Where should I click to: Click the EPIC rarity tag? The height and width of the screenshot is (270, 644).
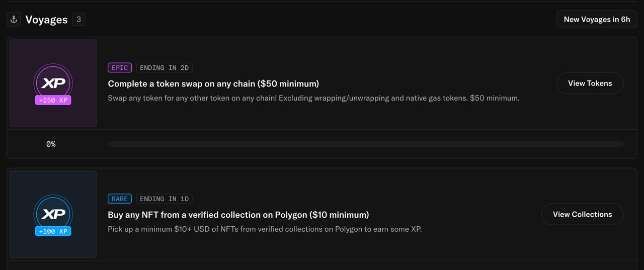(120, 67)
